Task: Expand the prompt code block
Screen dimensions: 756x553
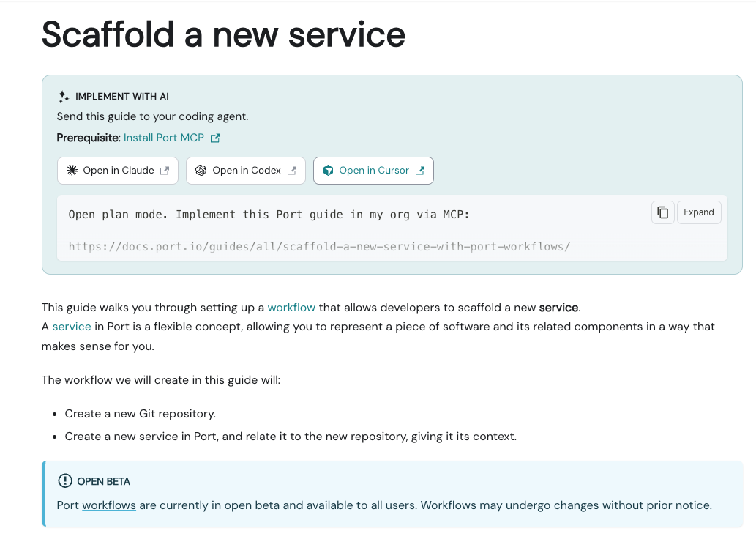Action: pyautogui.click(x=699, y=212)
